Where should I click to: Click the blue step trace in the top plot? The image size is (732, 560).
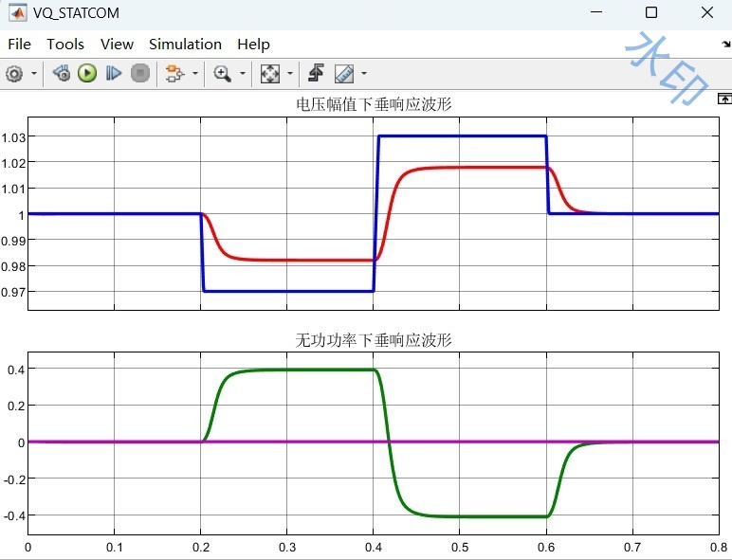click(462, 136)
